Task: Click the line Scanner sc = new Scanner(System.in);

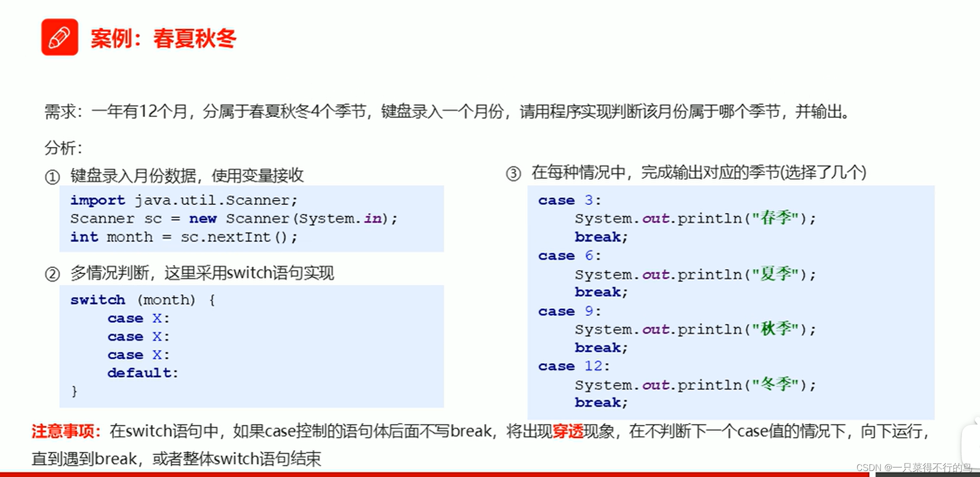Action: click(234, 218)
